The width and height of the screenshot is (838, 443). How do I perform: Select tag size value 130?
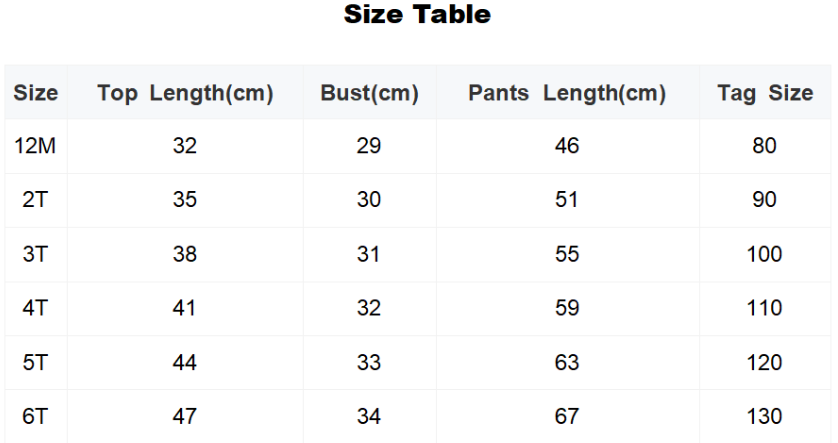tap(764, 416)
